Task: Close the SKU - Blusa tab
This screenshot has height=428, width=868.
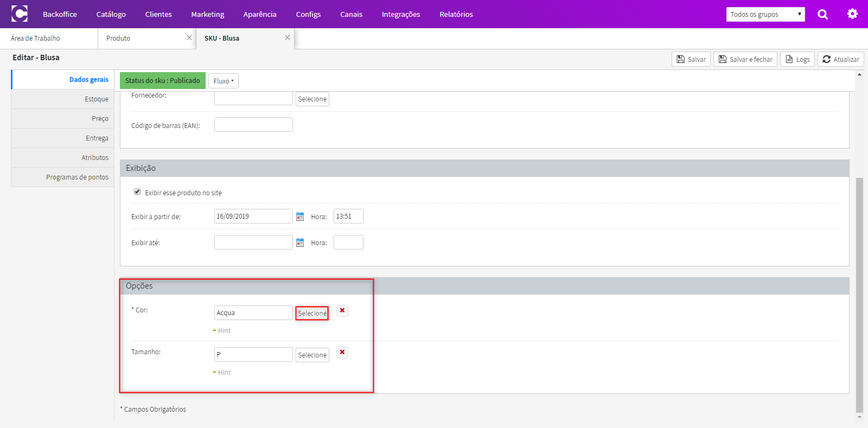Action: (x=288, y=37)
